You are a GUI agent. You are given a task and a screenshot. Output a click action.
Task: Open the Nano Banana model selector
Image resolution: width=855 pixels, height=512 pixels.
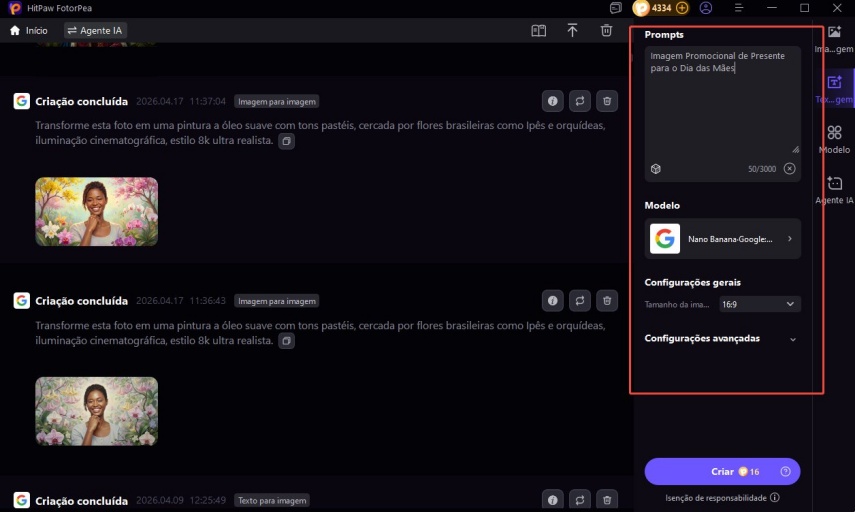coord(722,239)
